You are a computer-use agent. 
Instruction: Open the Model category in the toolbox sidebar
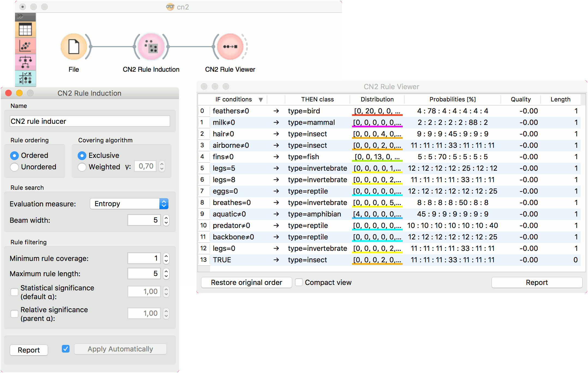pyautogui.click(x=25, y=62)
